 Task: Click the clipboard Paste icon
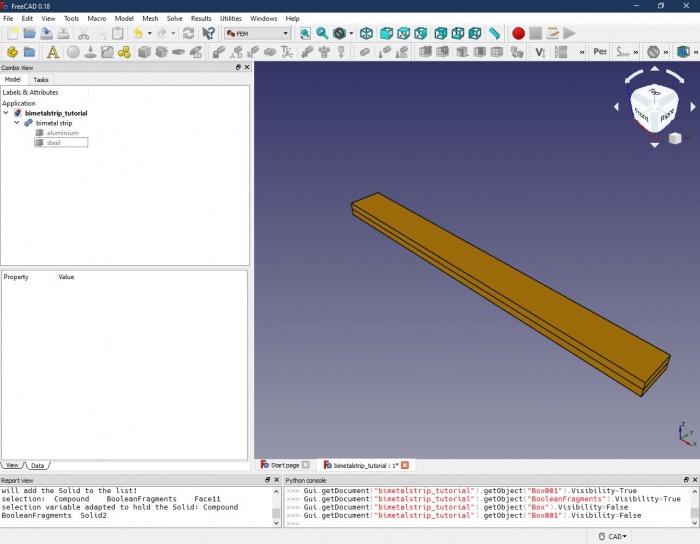coord(118,33)
